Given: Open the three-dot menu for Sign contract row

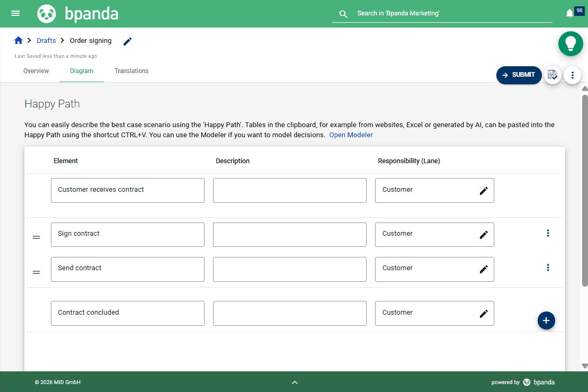Looking at the screenshot, I should point(548,233).
